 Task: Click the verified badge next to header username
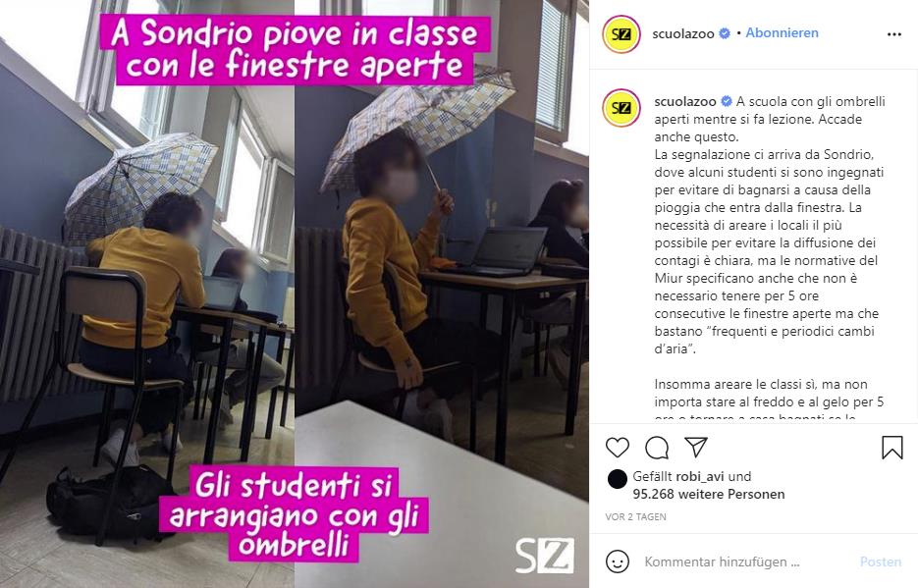(x=725, y=33)
